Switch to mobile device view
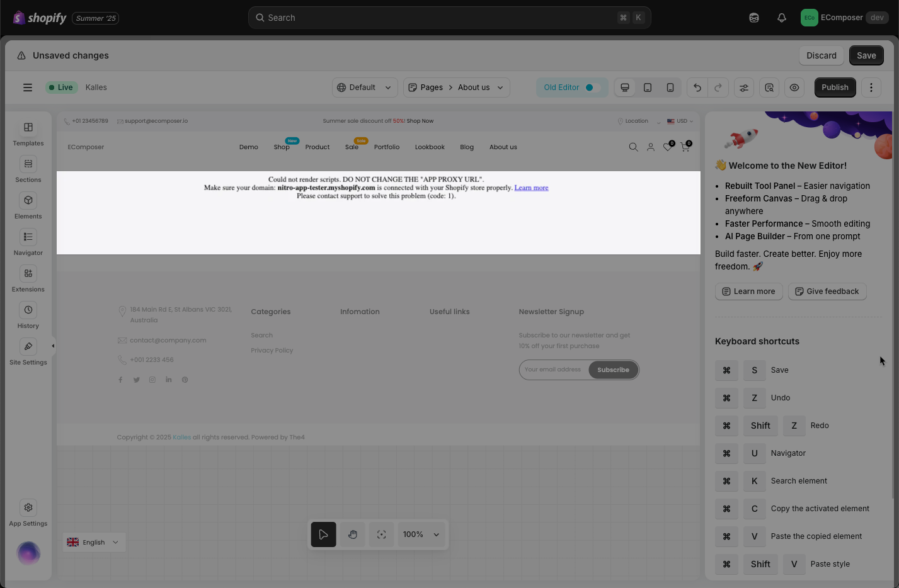 pyautogui.click(x=670, y=88)
